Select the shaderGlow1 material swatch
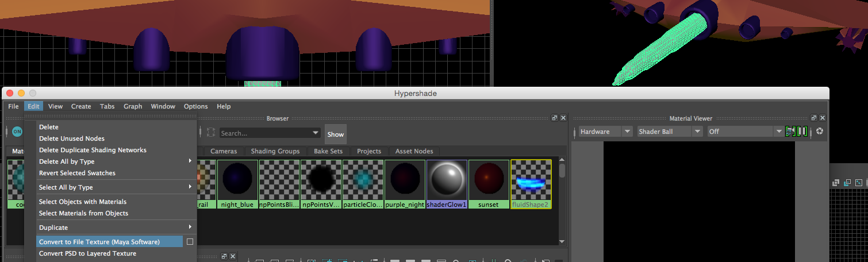Screen dimensions: 868x262 pos(447,180)
